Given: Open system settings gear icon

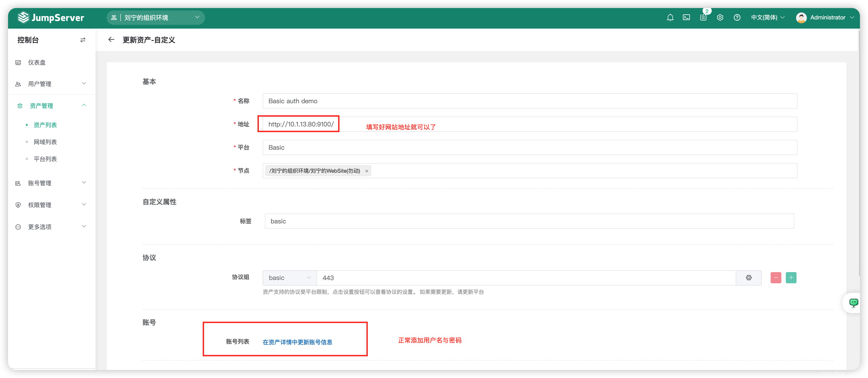Looking at the screenshot, I should point(720,17).
